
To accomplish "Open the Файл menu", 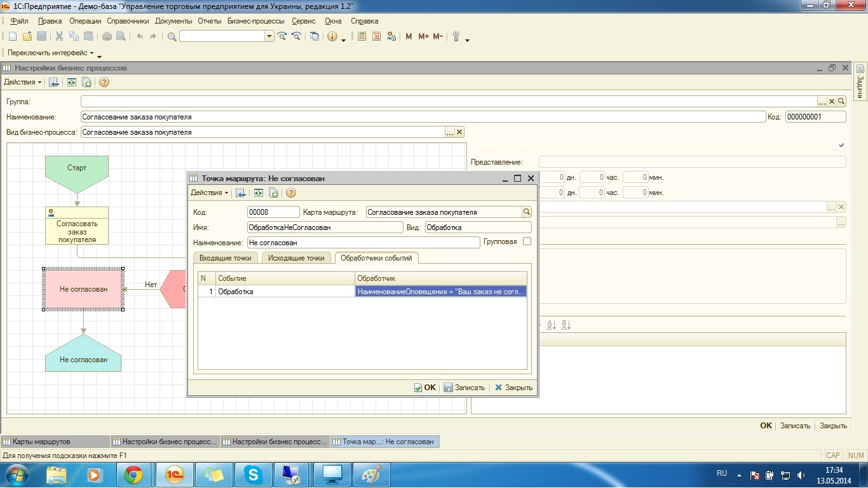I will [x=19, y=20].
